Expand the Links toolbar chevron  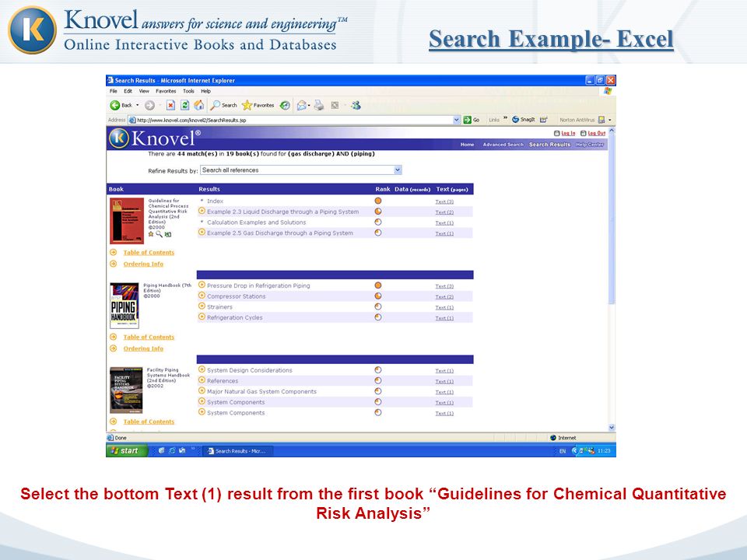[x=506, y=117]
